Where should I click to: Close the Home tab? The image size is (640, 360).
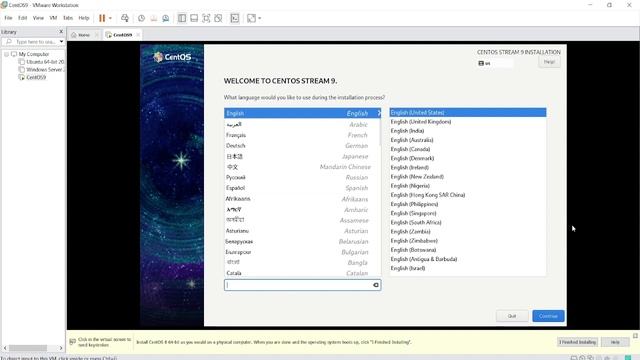point(97,35)
